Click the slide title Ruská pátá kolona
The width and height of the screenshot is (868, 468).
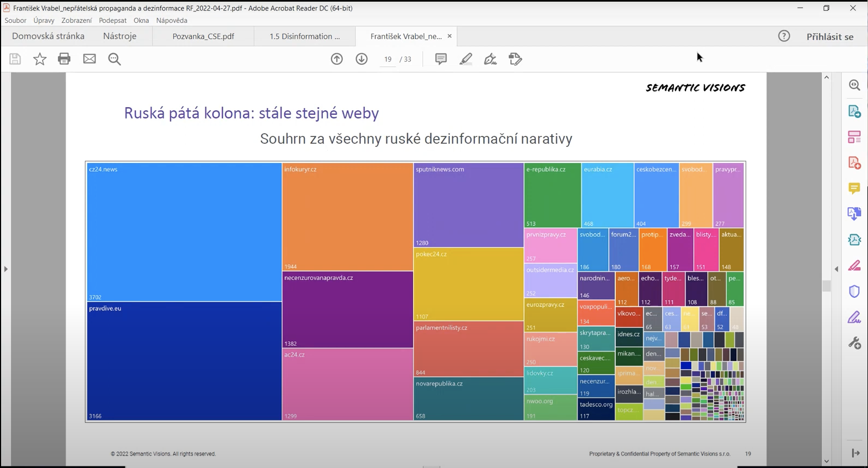point(251,113)
